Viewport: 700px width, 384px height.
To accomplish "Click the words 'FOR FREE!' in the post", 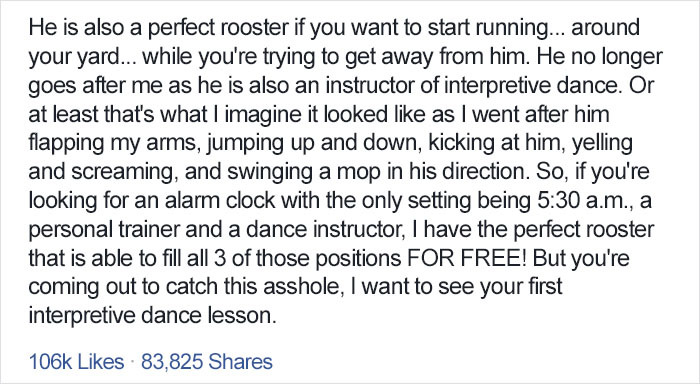I will pos(467,258).
